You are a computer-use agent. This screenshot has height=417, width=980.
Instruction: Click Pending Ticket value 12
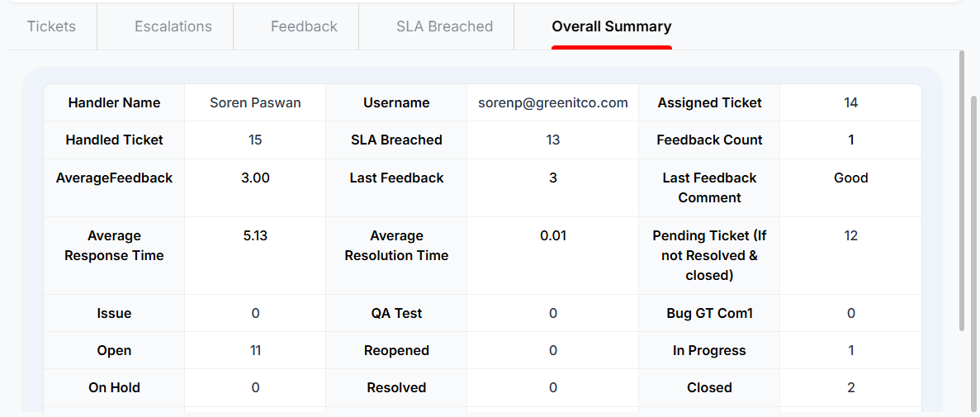pos(850,235)
